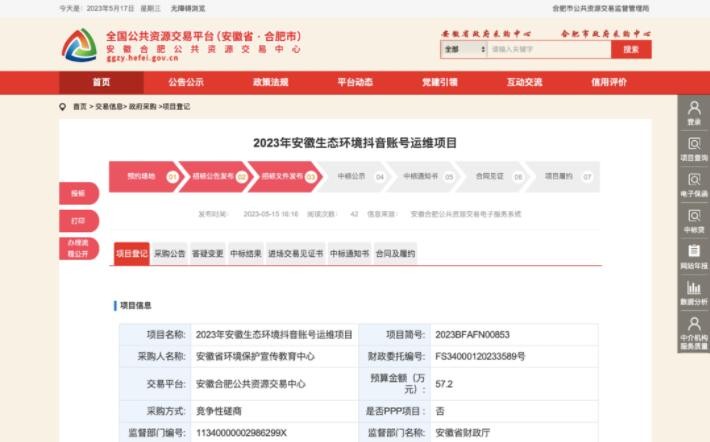The width and height of the screenshot is (710, 442).
Task: Click supervisor code 11340000002986299X
Action: click(x=241, y=433)
